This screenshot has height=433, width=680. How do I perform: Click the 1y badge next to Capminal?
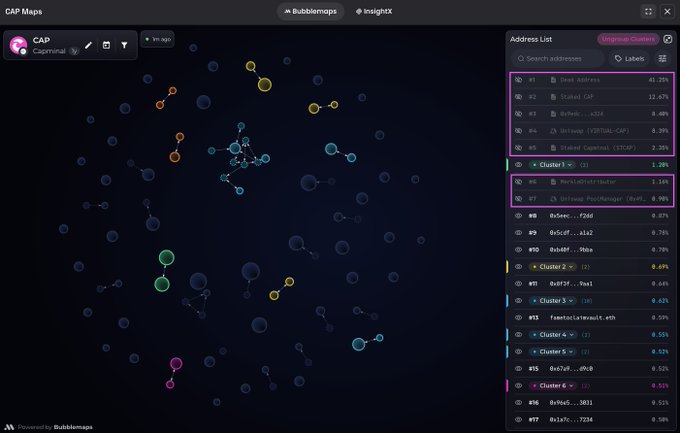(75, 51)
